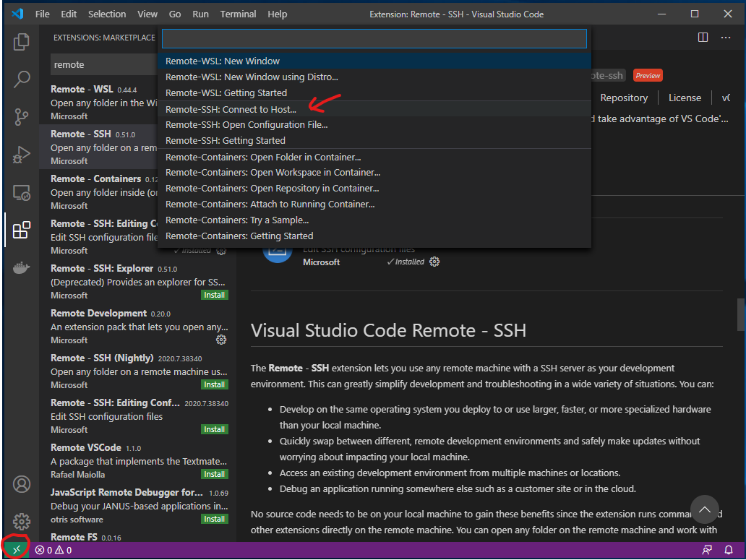Open gear beside Installed in details pane
The height and width of the screenshot is (560, 746).
(x=434, y=262)
